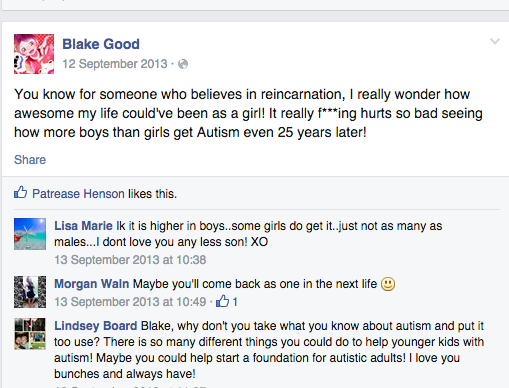The width and height of the screenshot is (509, 388).
Task: Click the 13 September 2013 at 10:38 timestamp
Action: (130, 260)
